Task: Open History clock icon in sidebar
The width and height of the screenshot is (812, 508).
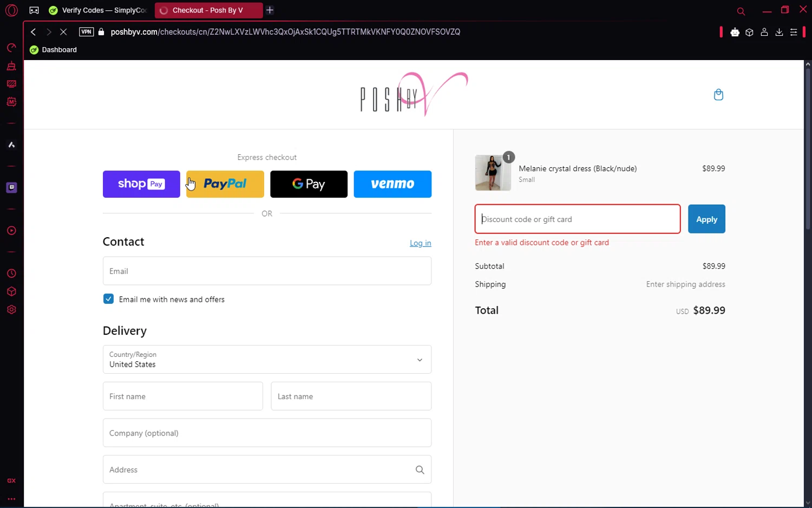Action: click(11, 273)
